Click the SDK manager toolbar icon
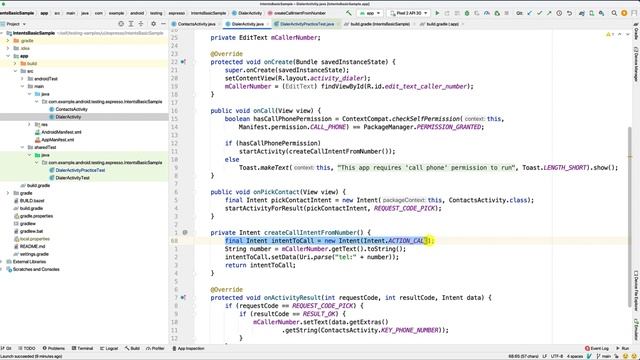 [x=601, y=13]
